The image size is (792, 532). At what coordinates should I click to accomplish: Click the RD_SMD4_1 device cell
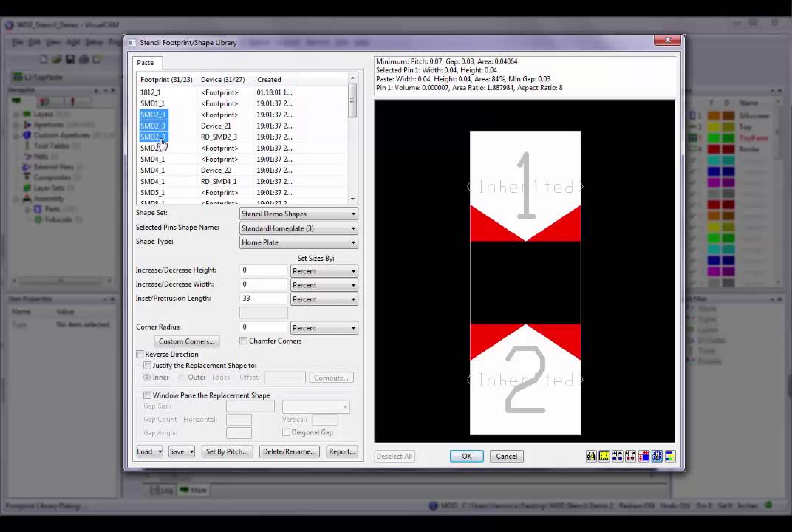click(x=219, y=181)
